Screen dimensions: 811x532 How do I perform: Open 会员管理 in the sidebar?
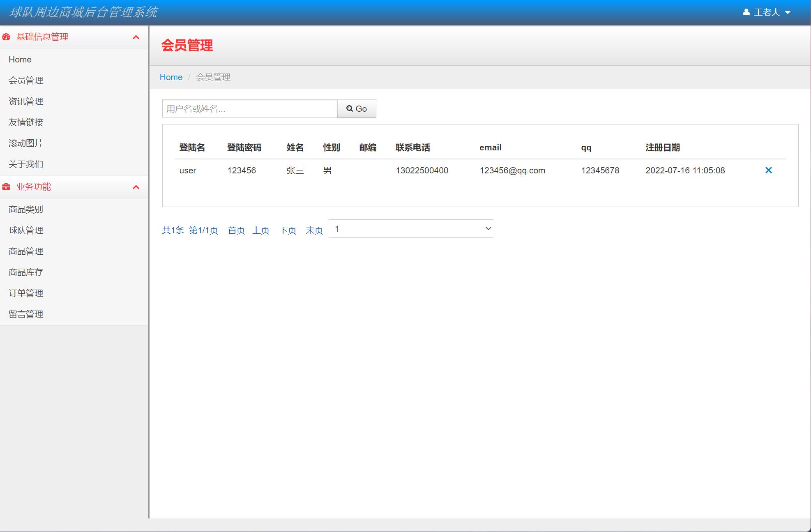pyautogui.click(x=26, y=80)
